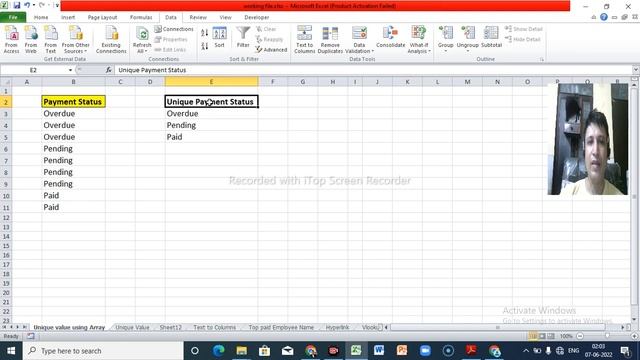The image size is (640, 360).
Task: Click the Undo icon
Action: coord(27,5)
